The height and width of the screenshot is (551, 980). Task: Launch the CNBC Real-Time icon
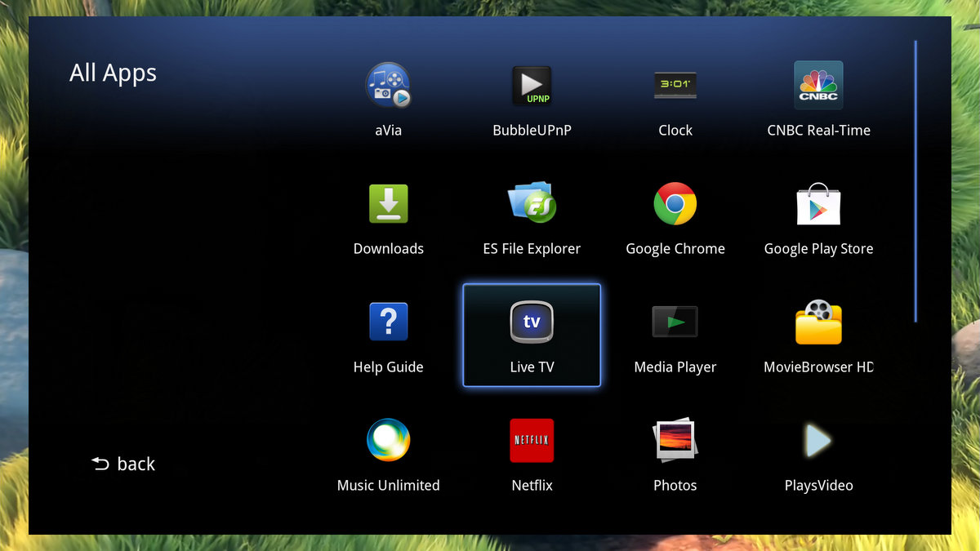click(x=818, y=86)
